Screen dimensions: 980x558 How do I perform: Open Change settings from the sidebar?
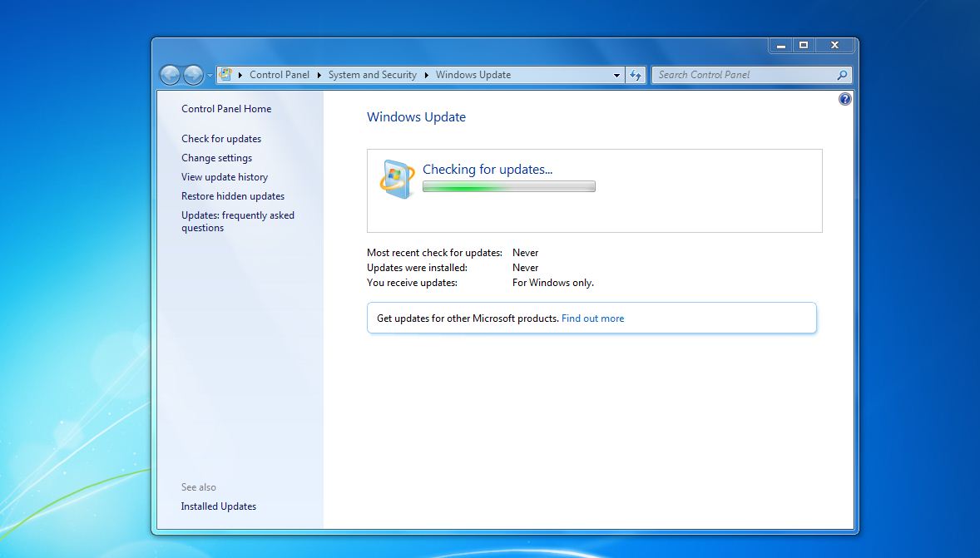point(216,157)
